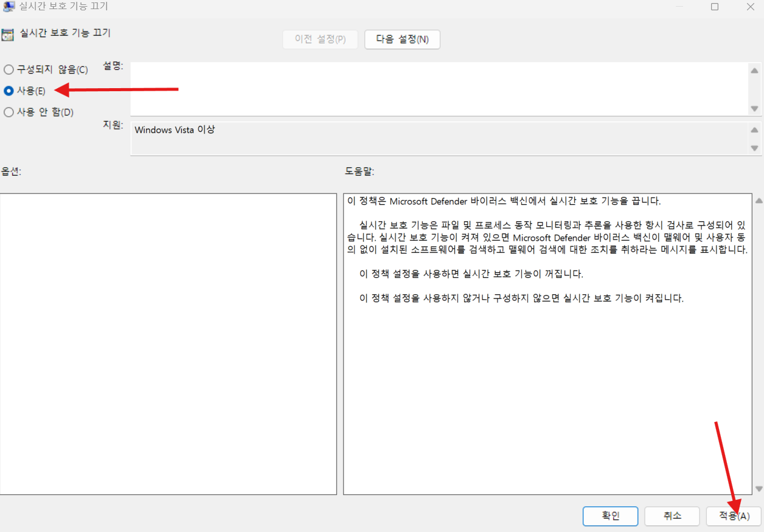Maximize the 실시간 보호 기능 끄기 window
This screenshot has height=532, width=764.
point(715,7)
